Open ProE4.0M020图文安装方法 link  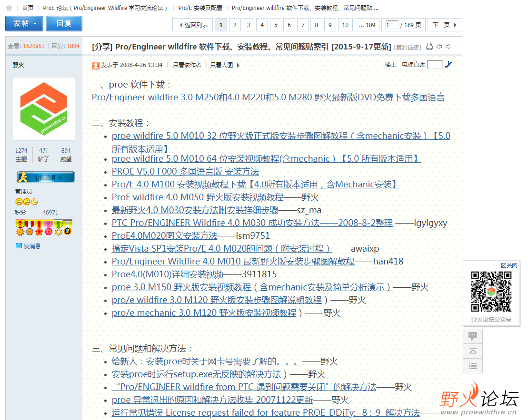tap(165, 235)
